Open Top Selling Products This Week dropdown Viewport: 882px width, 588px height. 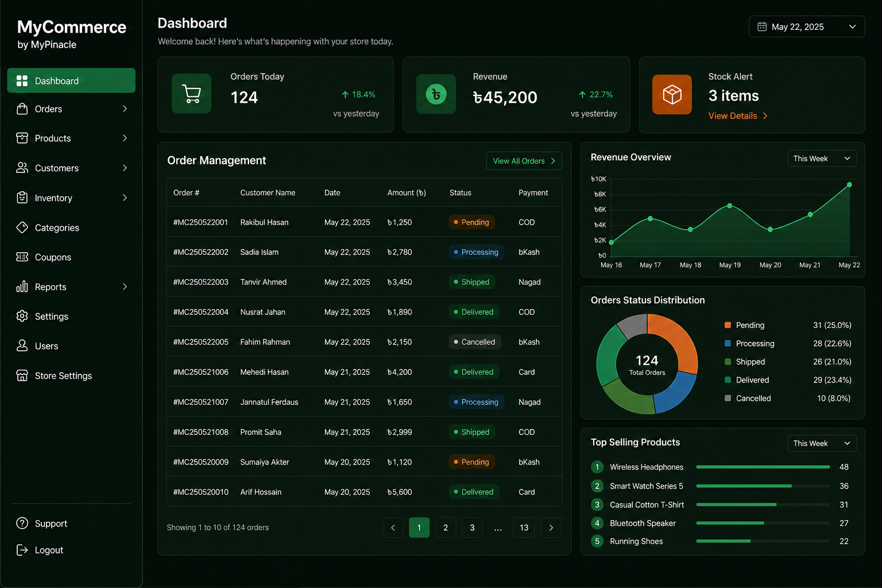[x=822, y=443]
